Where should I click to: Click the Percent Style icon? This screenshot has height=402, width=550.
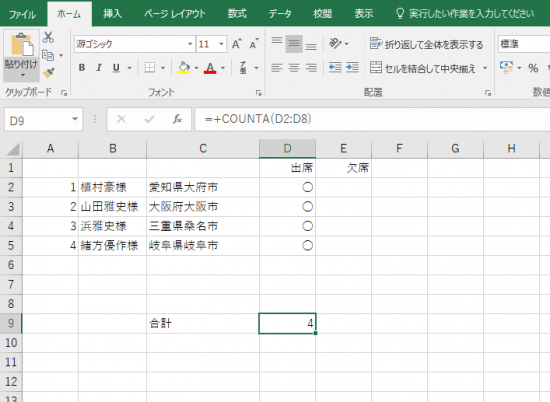[x=533, y=68]
